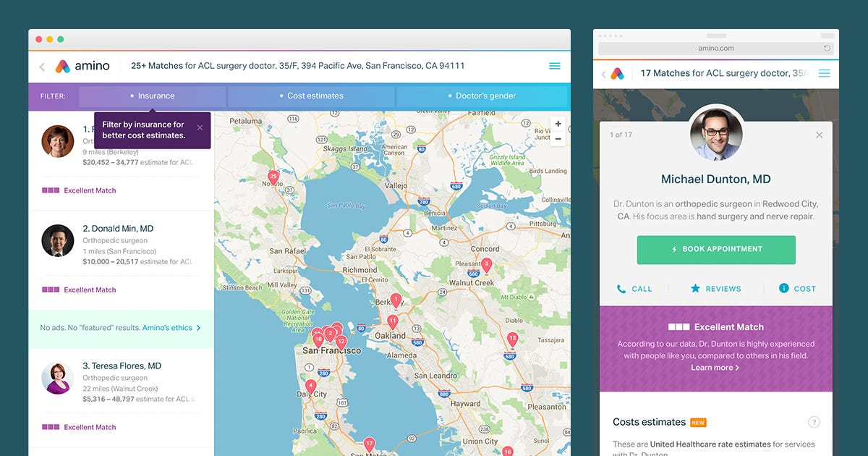Go back using the main window's back chevron

(x=42, y=67)
